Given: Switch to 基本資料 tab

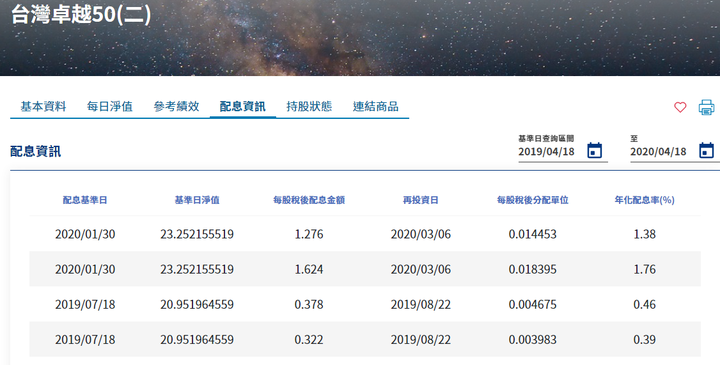Looking at the screenshot, I should point(43,107).
